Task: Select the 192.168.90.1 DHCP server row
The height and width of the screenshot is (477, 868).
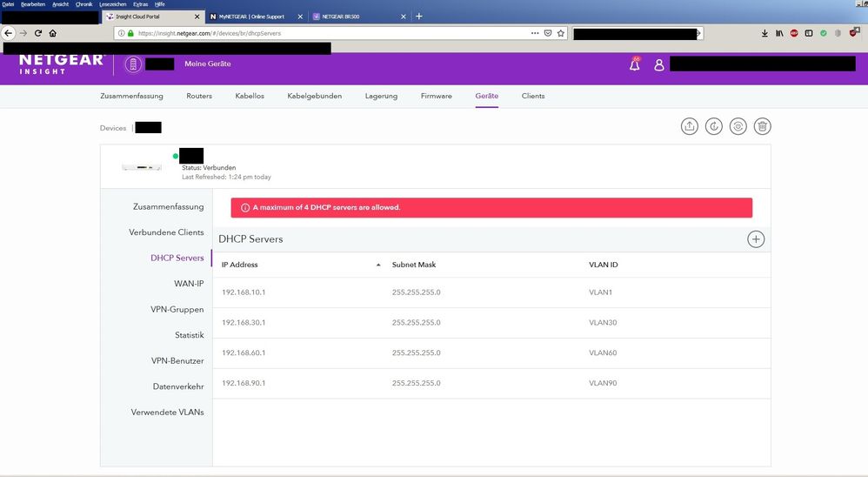Action: (x=491, y=383)
